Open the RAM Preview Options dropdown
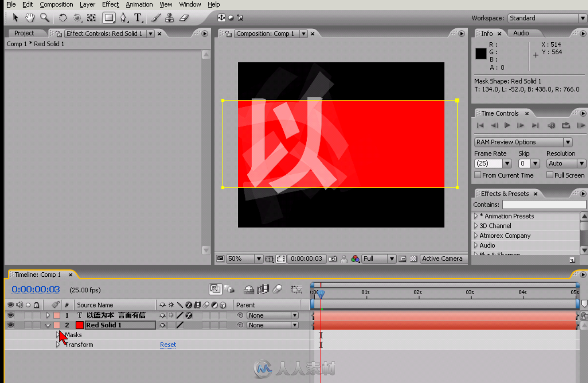The width and height of the screenshot is (588, 383). [x=523, y=142]
